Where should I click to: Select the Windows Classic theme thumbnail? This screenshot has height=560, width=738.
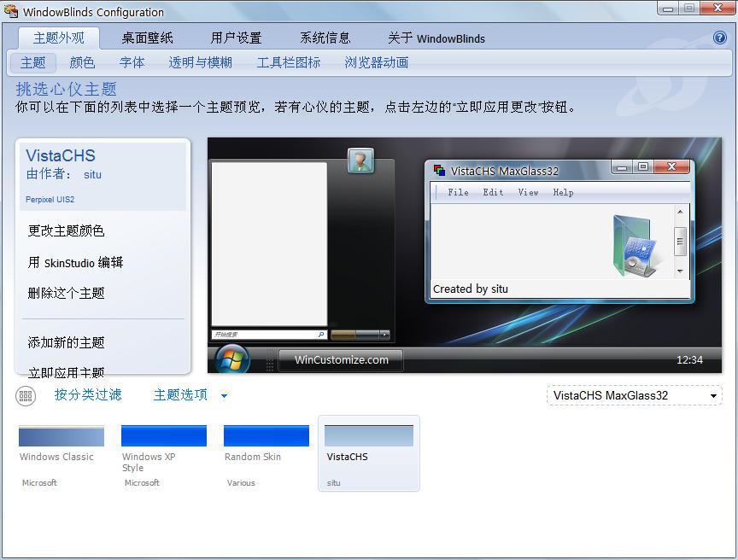[61, 455]
